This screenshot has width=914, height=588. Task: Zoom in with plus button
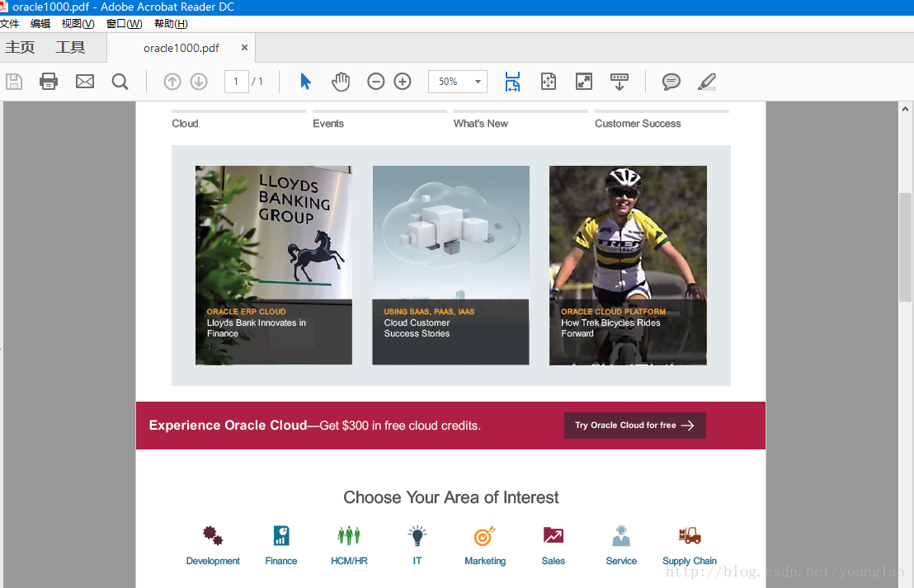[403, 82]
